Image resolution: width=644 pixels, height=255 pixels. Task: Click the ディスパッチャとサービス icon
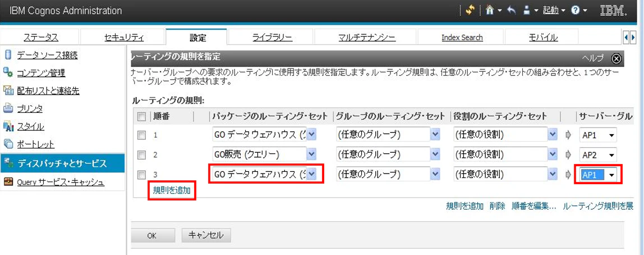coord(8,163)
